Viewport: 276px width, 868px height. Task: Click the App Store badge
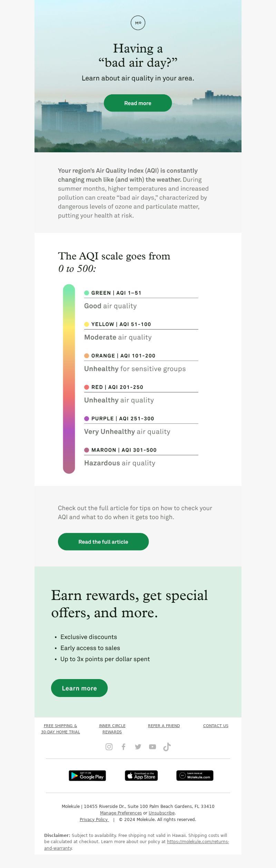[x=141, y=775]
